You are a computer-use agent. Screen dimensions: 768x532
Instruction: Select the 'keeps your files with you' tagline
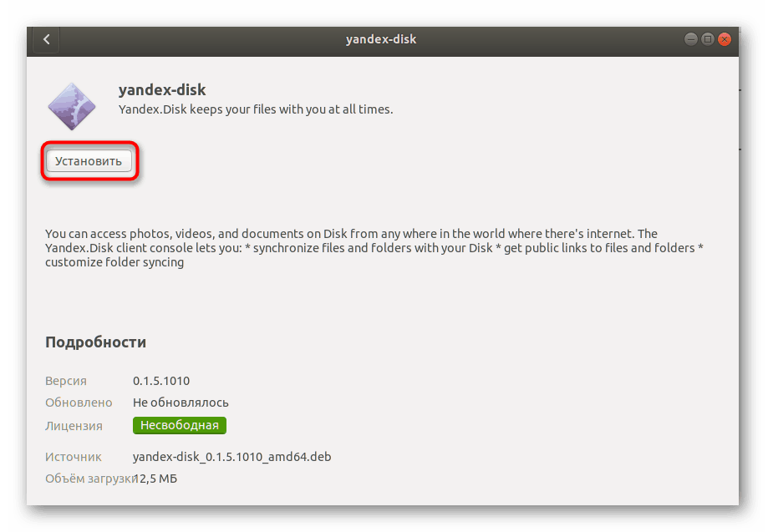[256, 109]
